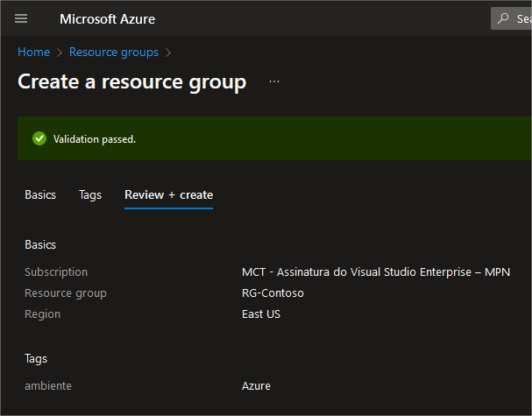Click the Basics section heading
The width and height of the screenshot is (532, 416).
[x=40, y=245]
